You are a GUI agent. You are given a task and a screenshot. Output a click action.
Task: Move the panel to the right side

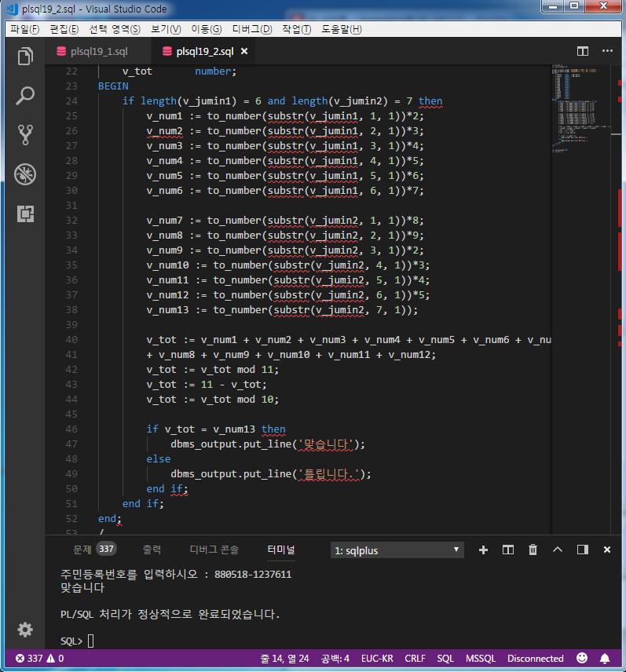(x=582, y=550)
